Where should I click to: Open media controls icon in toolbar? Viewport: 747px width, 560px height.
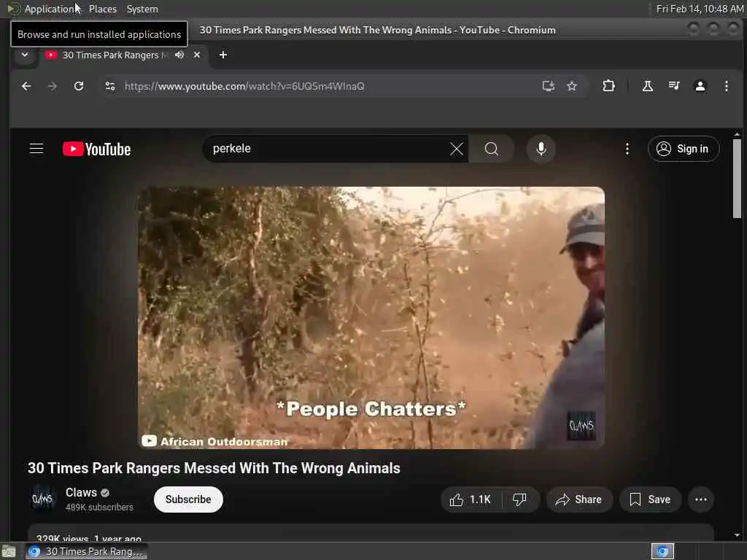673,86
